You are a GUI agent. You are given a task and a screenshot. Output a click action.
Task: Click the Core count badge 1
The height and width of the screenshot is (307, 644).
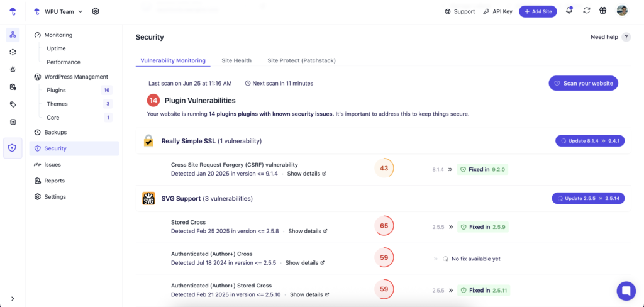click(x=108, y=118)
